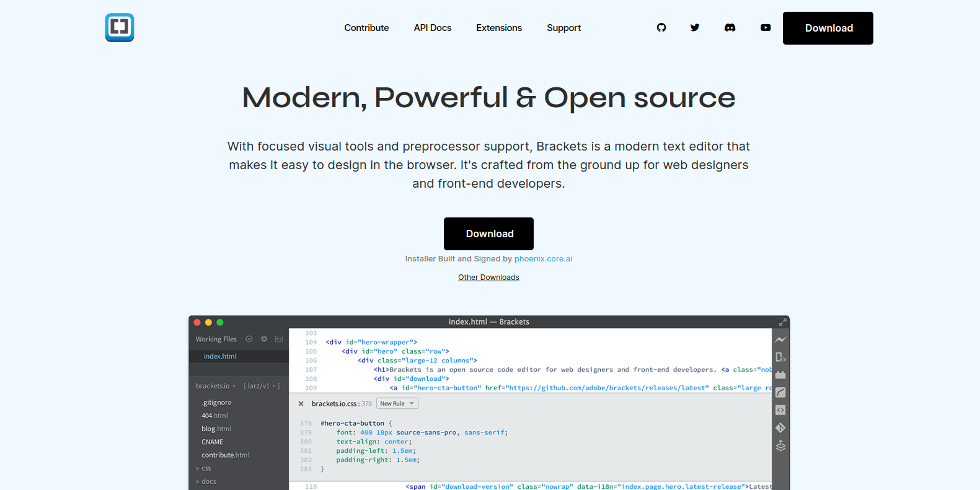Screen dimensions: 980x490
Task: Click the hero Download button
Action: pyautogui.click(x=488, y=234)
